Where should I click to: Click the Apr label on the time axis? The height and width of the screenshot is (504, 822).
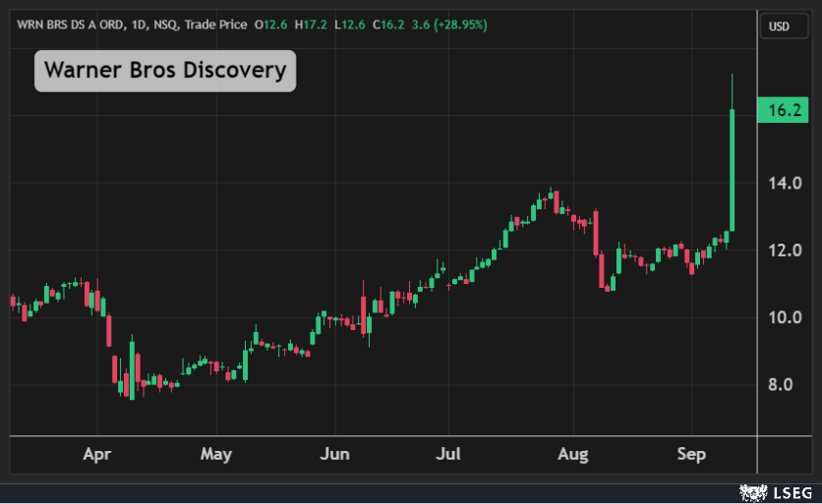tap(96, 454)
